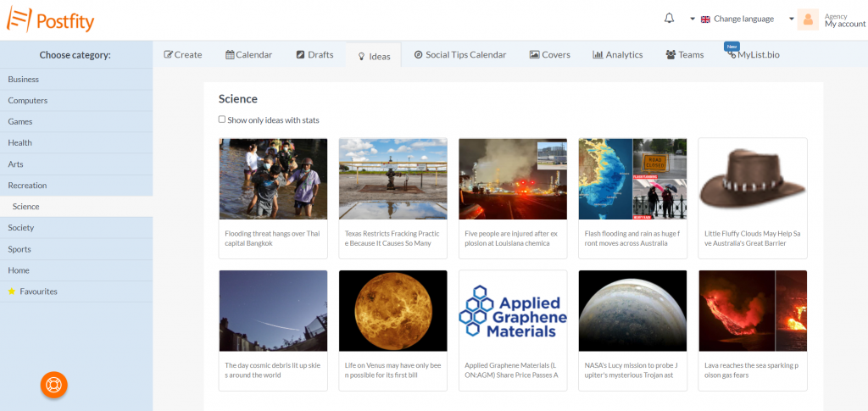868x411 pixels.
Task: Open the Bangkok flooding thumbnail
Action: click(x=274, y=179)
